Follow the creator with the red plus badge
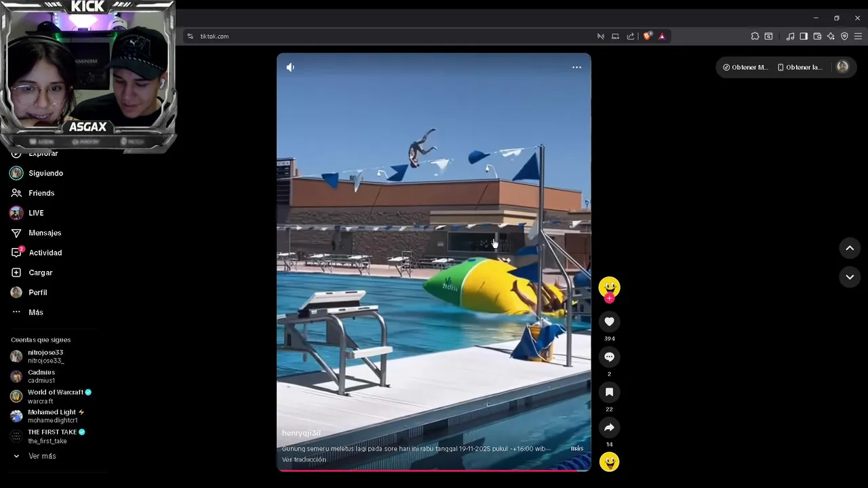This screenshot has width=868, height=488. click(x=609, y=298)
